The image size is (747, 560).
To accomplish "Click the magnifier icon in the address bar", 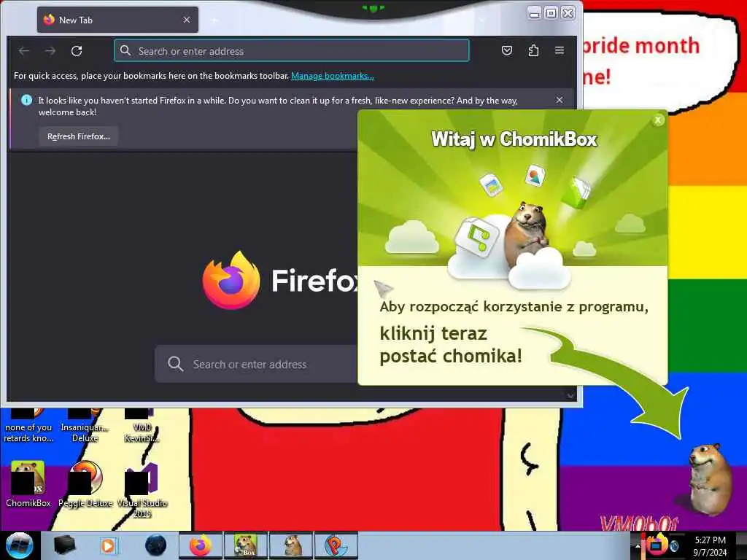I will (125, 50).
